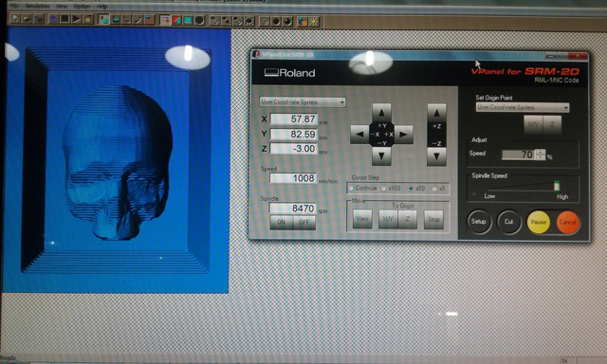The height and width of the screenshot is (364, 607).
Task: Click the first toolbar icon (new document)
Action: click(15, 19)
